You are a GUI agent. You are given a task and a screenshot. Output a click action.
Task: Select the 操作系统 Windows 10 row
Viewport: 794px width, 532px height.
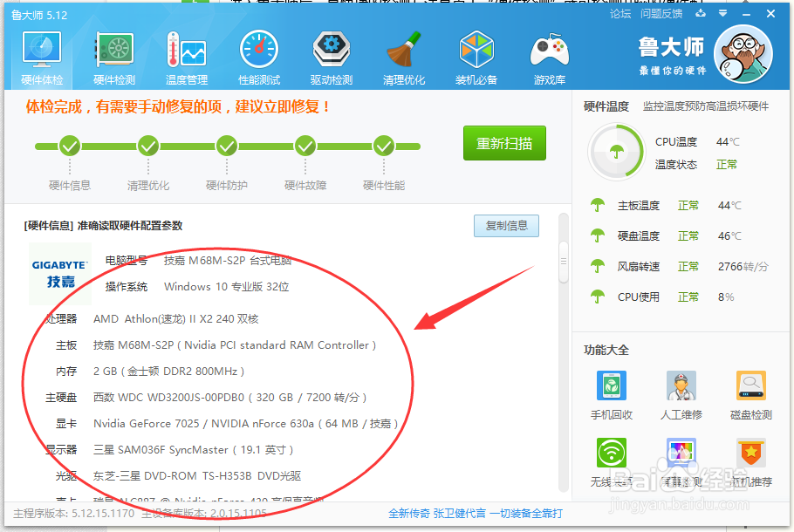coord(197,287)
